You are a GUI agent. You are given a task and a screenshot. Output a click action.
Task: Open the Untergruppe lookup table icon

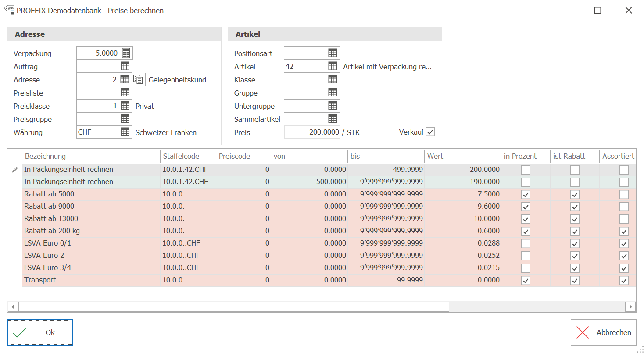coord(333,106)
